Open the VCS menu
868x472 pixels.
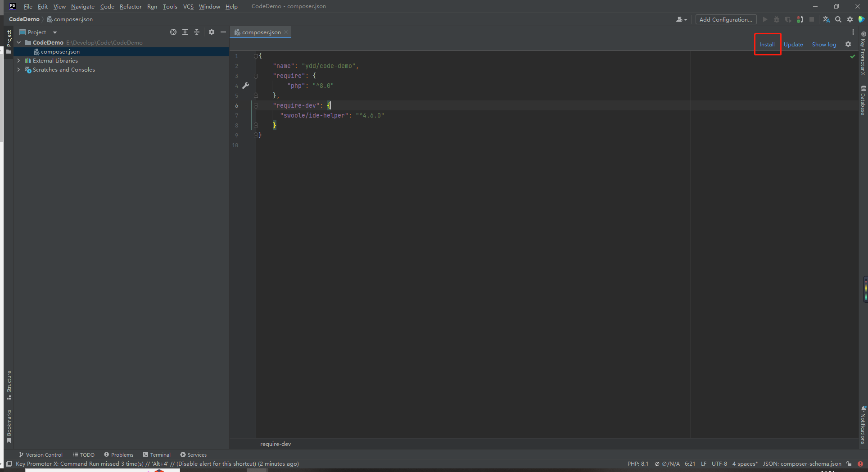[x=188, y=6]
